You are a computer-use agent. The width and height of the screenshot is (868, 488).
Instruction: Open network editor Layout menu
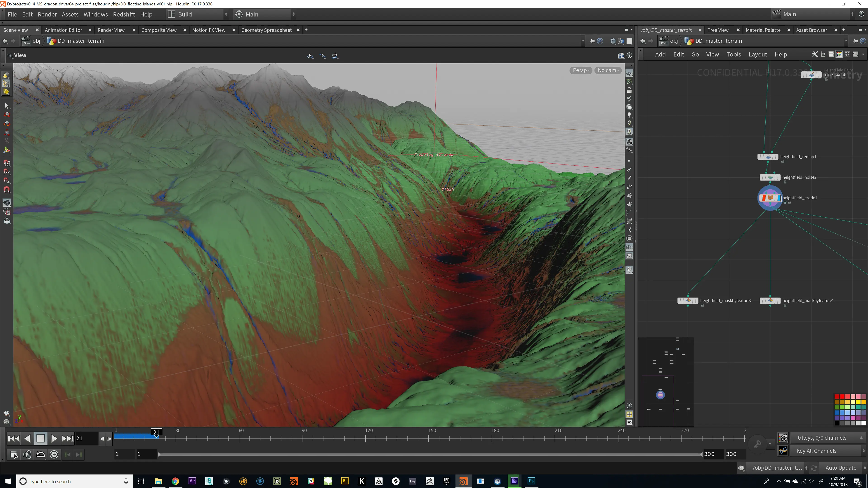click(x=757, y=54)
